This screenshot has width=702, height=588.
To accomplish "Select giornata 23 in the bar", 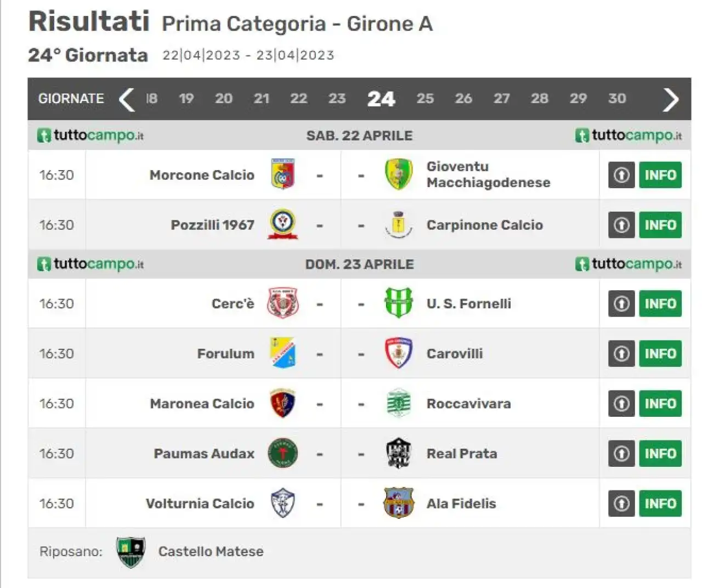I will (x=337, y=99).
